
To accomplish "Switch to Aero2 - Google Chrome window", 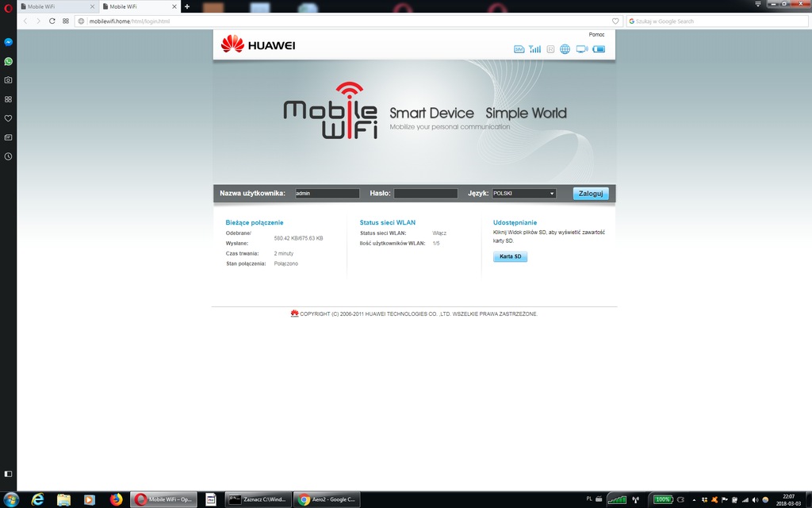I will coord(327,500).
